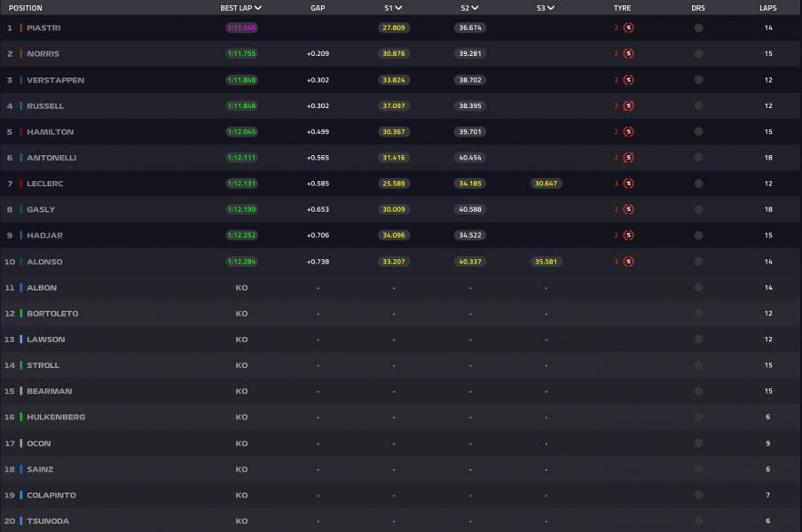This screenshot has height=532, width=802.
Task: Click the DRS indicator for Russell
Action: (699, 106)
